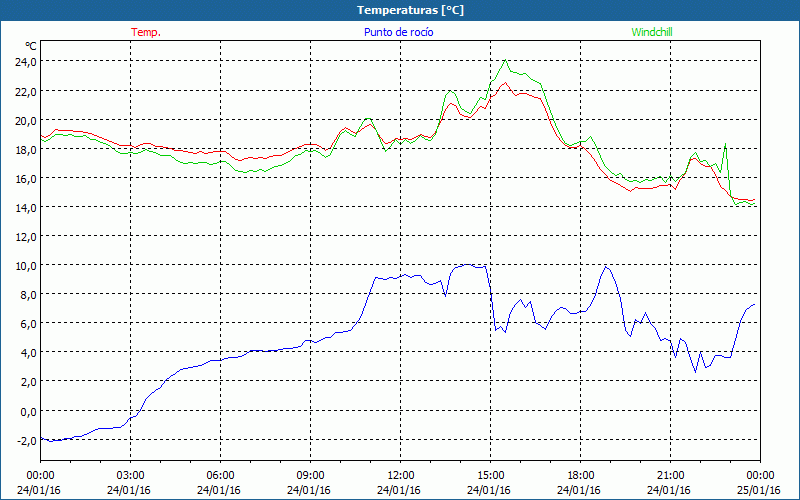
Task: Click the 03:00 time axis label
Action: pos(131,476)
